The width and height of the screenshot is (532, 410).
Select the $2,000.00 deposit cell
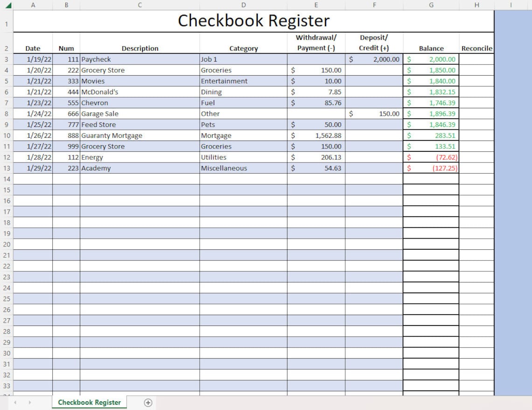click(374, 59)
